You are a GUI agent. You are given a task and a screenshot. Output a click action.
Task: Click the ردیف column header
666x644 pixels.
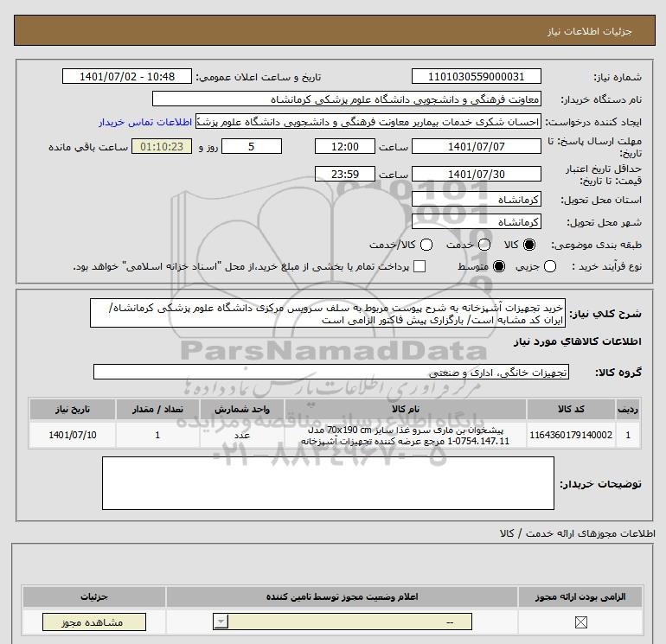click(x=628, y=409)
